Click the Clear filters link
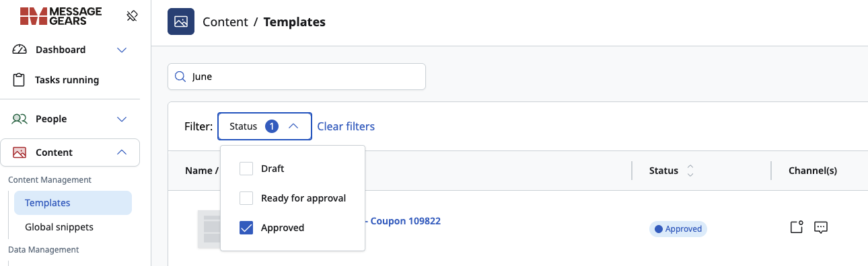Viewport: 868px width, 266px height. click(346, 126)
